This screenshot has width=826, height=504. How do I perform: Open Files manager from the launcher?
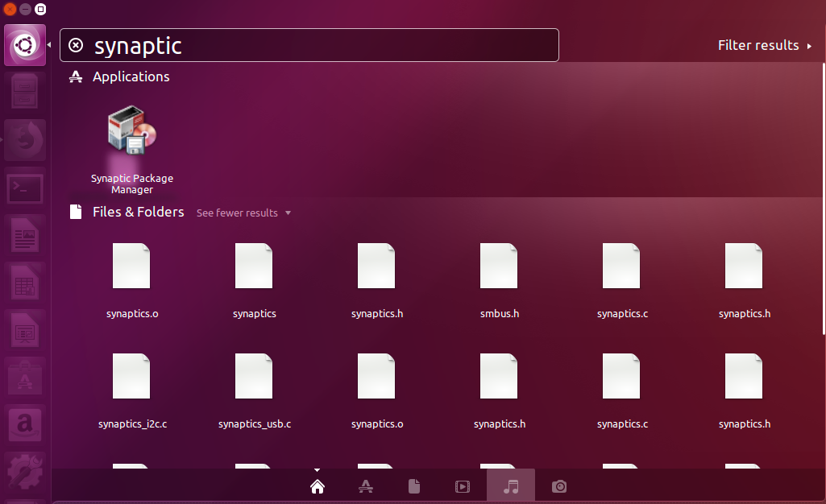[25, 93]
